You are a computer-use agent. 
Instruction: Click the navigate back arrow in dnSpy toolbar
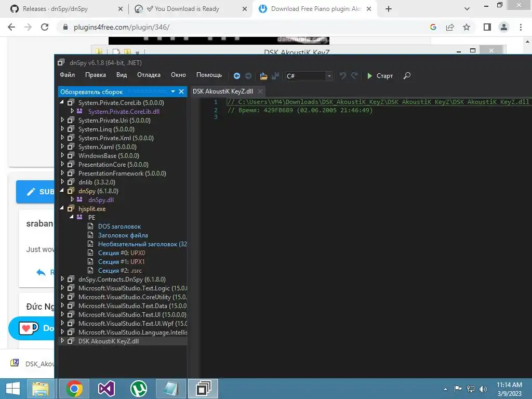click(237, 76)
